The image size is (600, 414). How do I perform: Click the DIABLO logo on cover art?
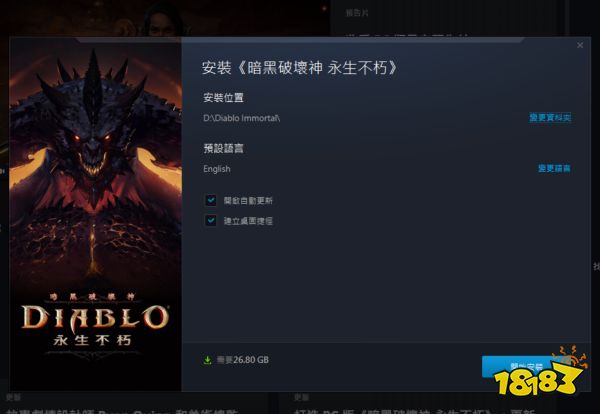(95, 317)
